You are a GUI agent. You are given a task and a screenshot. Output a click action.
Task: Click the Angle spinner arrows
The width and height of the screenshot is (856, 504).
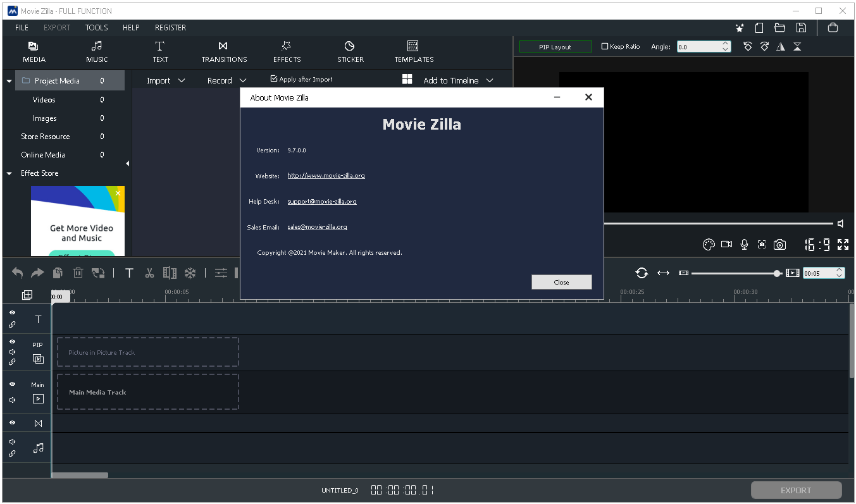point(726,46)
